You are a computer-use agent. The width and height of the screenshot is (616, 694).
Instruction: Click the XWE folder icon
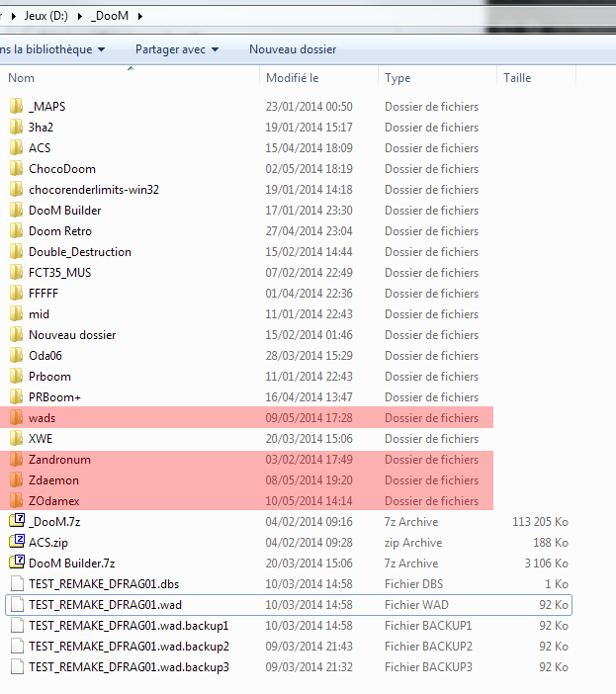[x=17, y=439]
